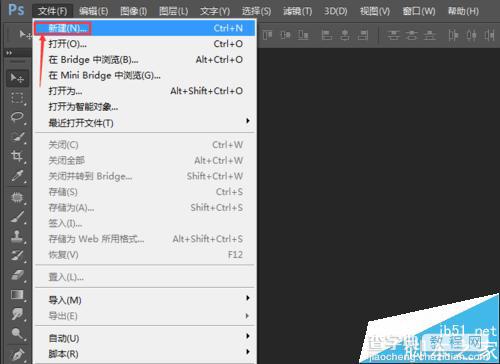
Task: Click the 签入(I)... menu entry
Action: pyautogui.click(x=145, y=223)
